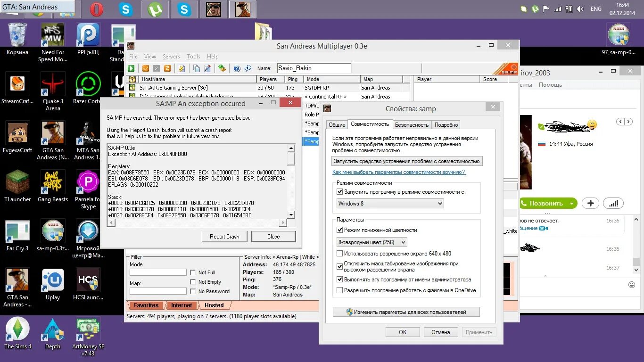
Task: Click the Add Server checkmark icon in SA-MP toolbar
Action: click(146, 68)
